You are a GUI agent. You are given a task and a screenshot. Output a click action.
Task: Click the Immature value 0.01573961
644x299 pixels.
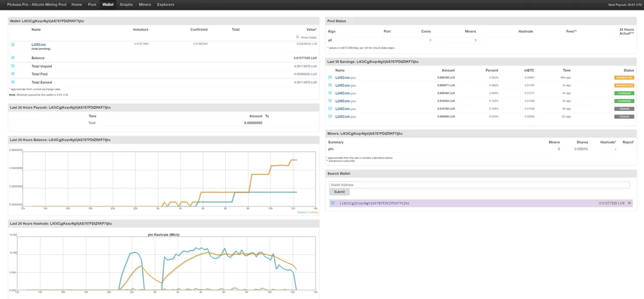(x=141, y=44)
